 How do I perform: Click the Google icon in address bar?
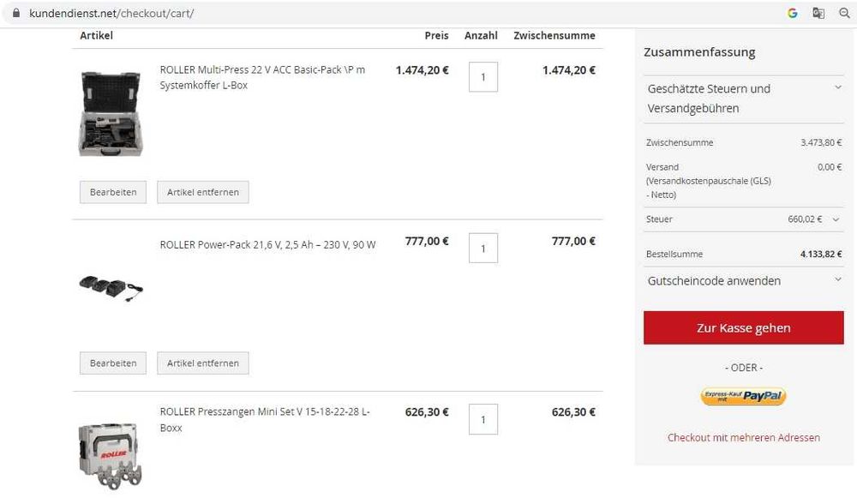coord(793,14)
